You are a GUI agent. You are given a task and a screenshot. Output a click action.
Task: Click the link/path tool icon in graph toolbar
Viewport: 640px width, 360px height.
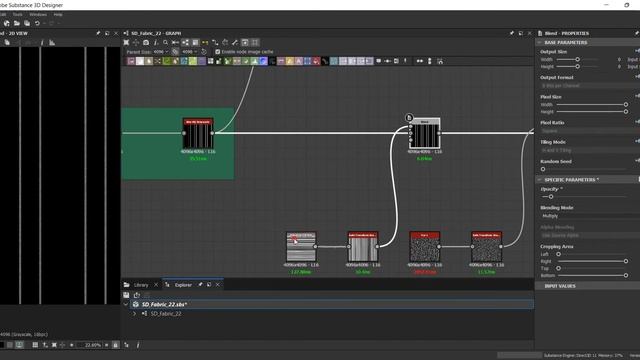click(215, 42)
